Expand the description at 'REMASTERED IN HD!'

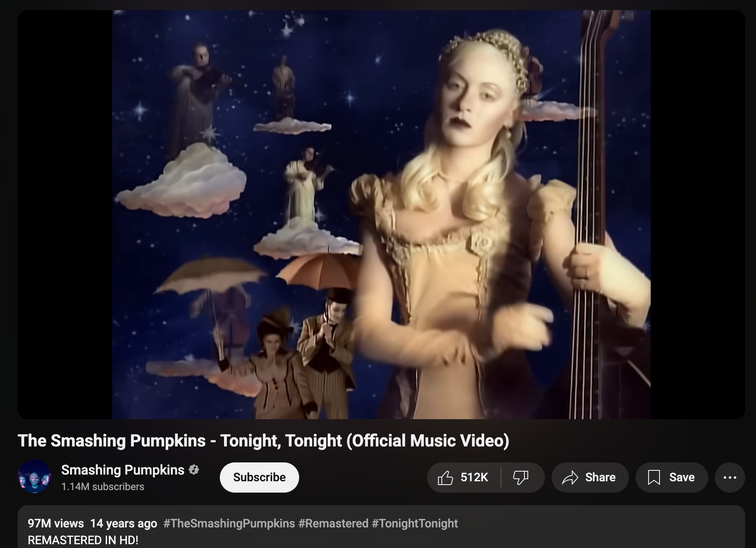pyautogui.click(x=83, y=540)
